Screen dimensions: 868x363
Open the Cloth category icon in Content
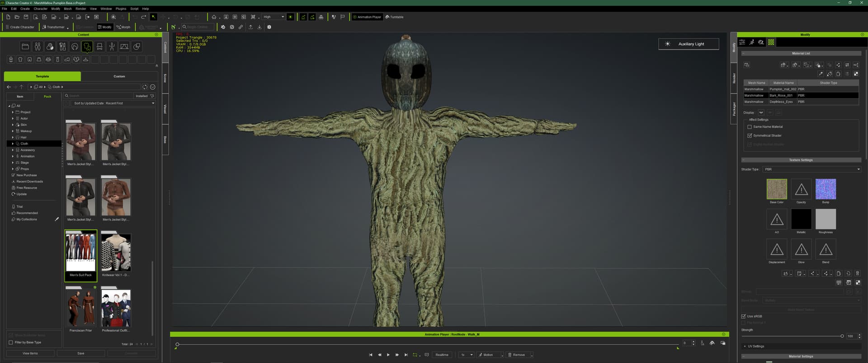click(x=87, y=47)
